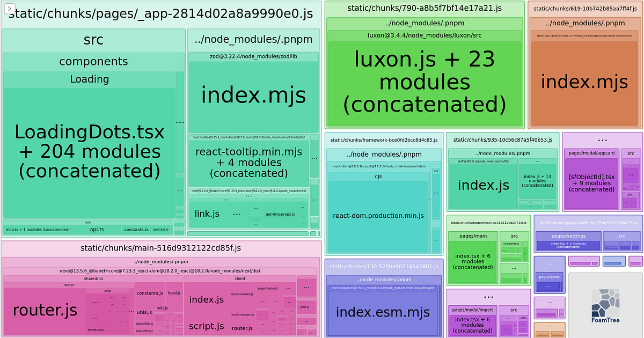Select the zod index.mjs treemap cell
The image size is (644, 338).
pos(252,95)
